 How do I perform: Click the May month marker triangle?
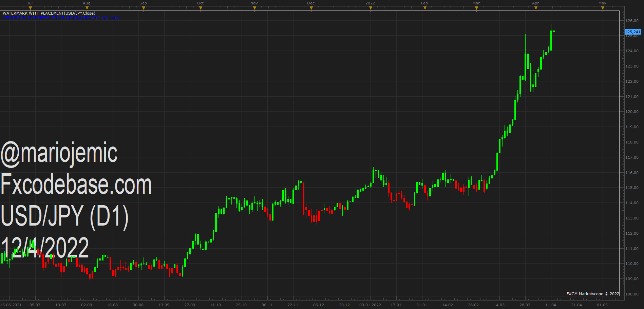(603, 8)
